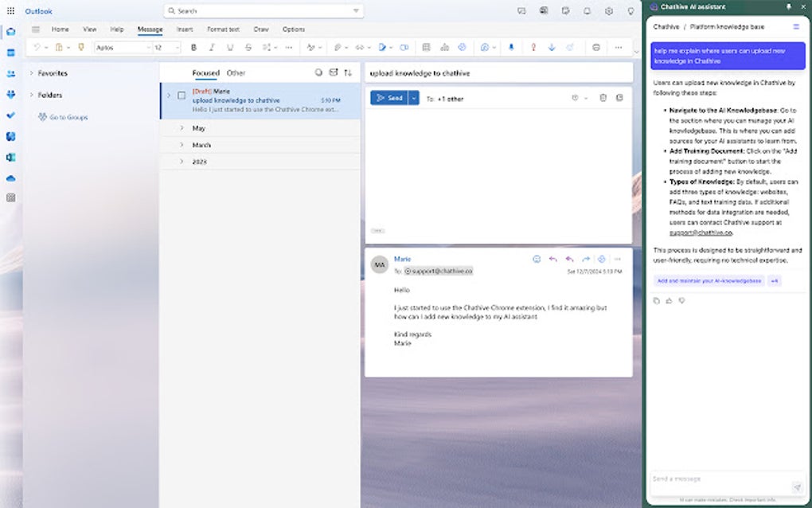
Task: Open the Format text ribbon tab
Action: coord(222,29)
